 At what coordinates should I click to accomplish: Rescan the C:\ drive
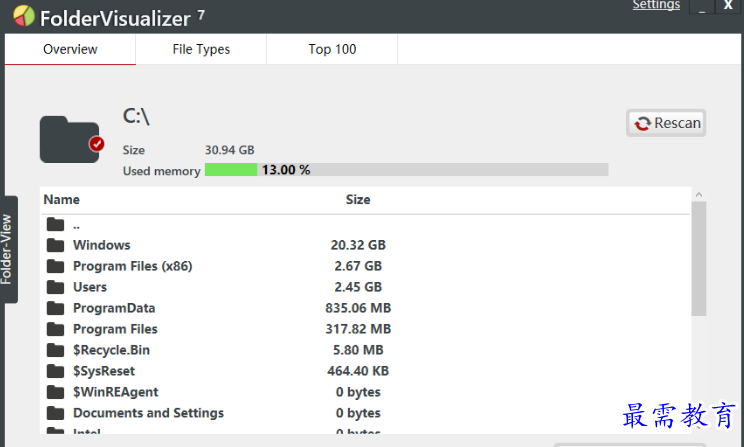[x=666, y=123]
